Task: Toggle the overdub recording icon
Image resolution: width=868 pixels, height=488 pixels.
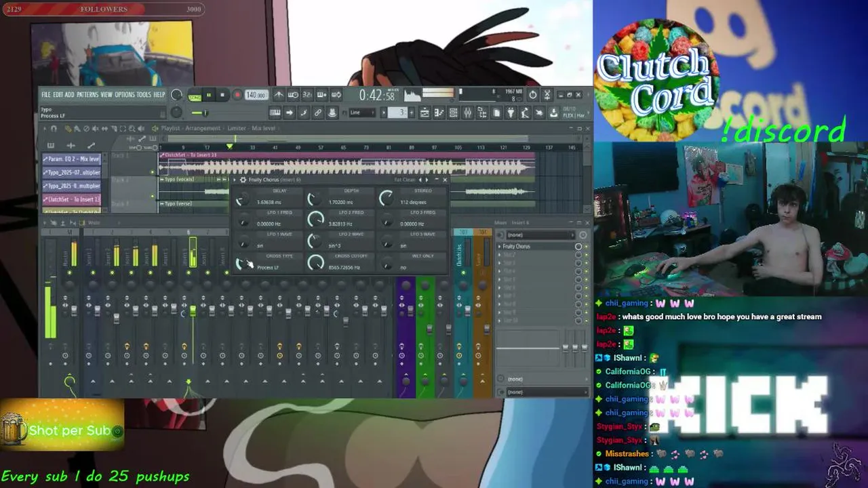Action: 321,96
